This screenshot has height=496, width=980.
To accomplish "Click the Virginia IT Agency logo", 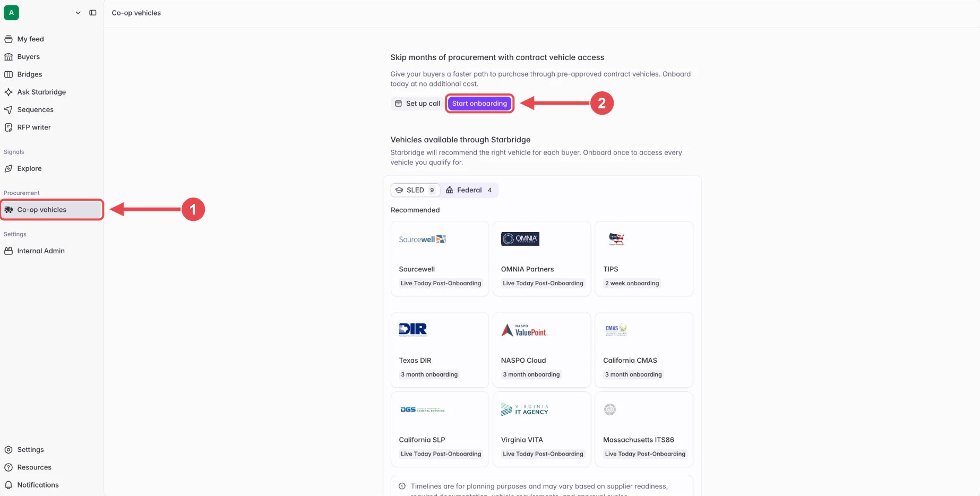I will tap(525, 409).
